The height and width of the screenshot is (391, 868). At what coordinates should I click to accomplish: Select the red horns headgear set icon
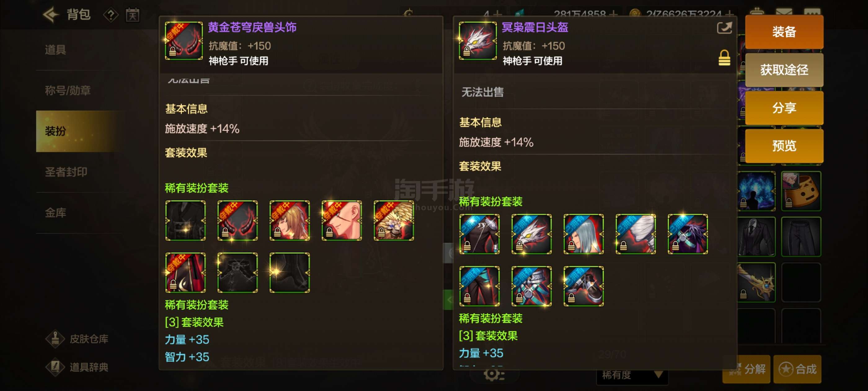coord(237,220)
